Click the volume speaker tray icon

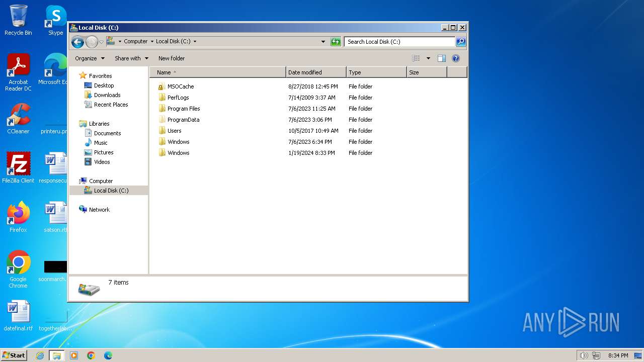584,355
